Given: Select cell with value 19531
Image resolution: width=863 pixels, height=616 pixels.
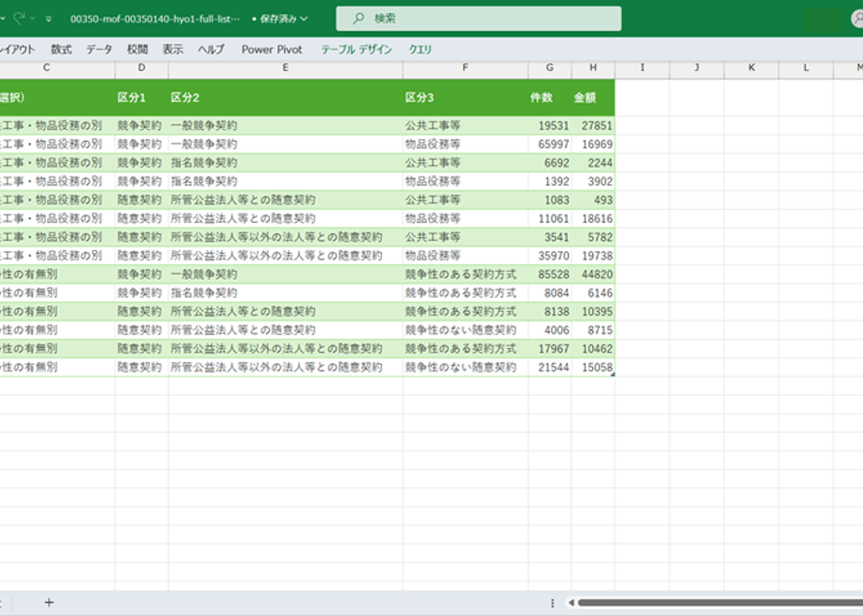Looking at the screenshot, I should (549, 125).
